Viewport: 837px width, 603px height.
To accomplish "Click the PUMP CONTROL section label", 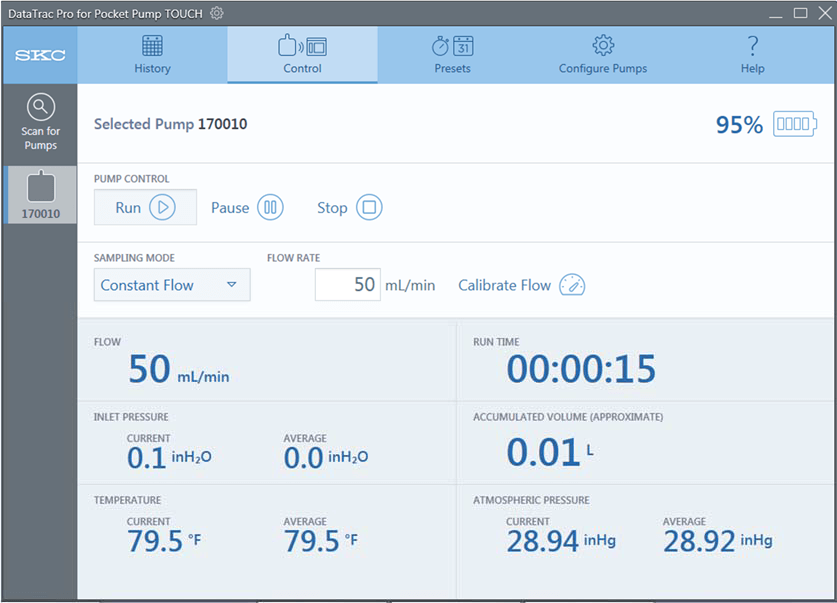I will [131, 179].
